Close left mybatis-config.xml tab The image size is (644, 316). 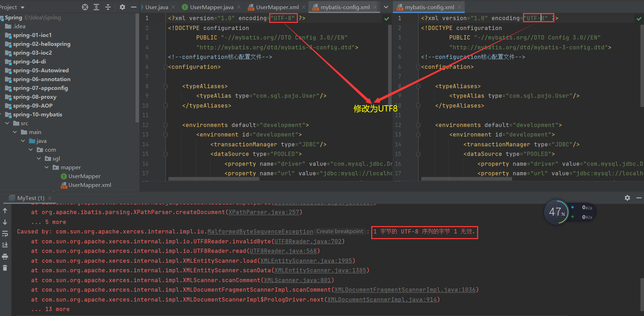[x=375, y=7]
